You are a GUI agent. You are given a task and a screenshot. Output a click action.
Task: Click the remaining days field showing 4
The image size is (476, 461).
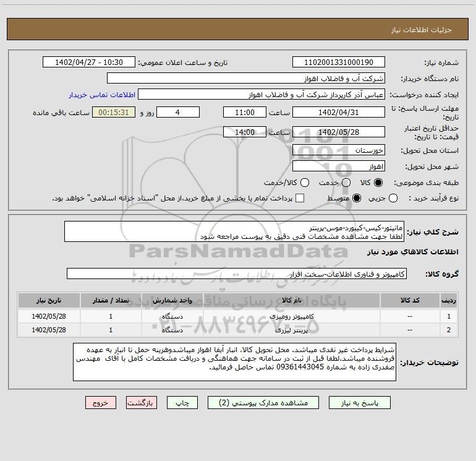178,112
